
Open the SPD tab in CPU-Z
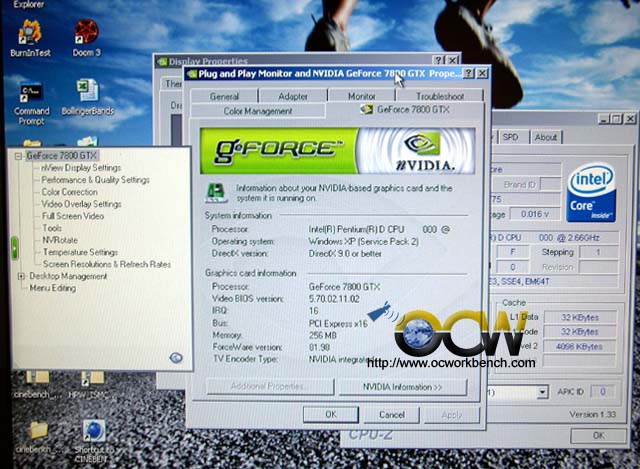tap(510, 137)
